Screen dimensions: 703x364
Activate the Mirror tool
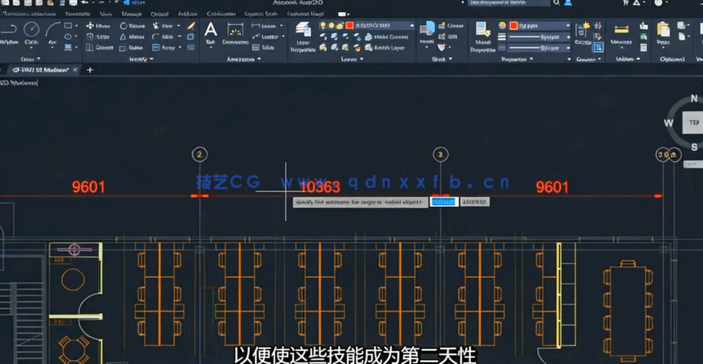point(132,36)
